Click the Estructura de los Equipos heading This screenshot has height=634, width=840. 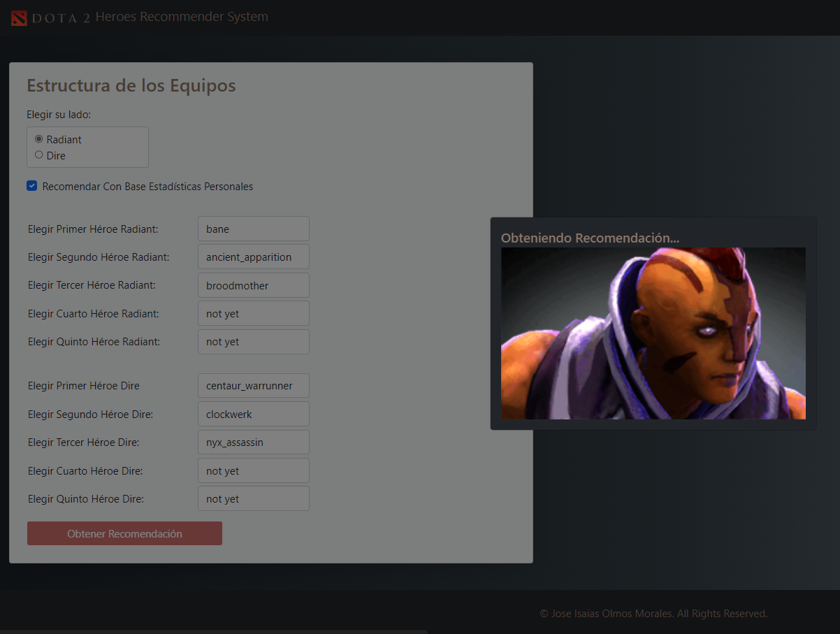click(x=131, y=86)
